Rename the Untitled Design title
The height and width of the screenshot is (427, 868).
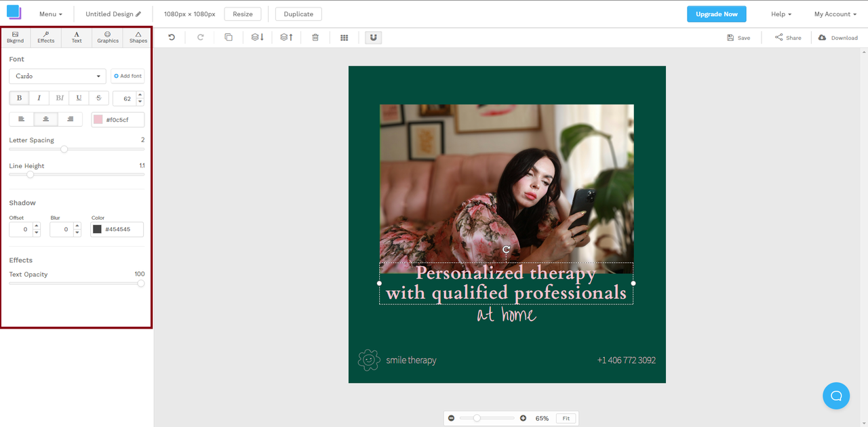[x=113, y=14]
